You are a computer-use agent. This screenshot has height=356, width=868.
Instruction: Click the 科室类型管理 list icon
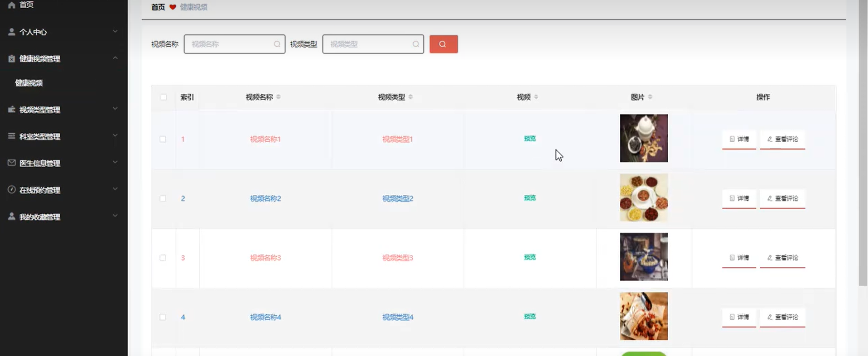12,136
